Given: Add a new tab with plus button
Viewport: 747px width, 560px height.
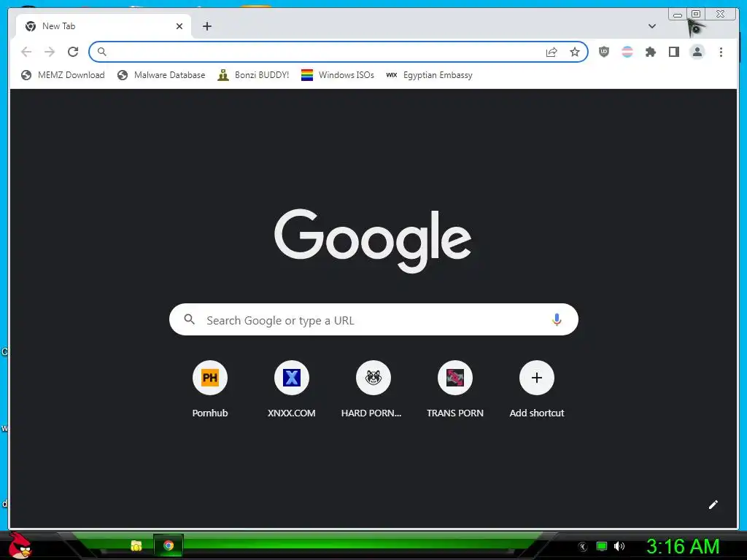Looking at the screenshot, I should click(206, 26).
